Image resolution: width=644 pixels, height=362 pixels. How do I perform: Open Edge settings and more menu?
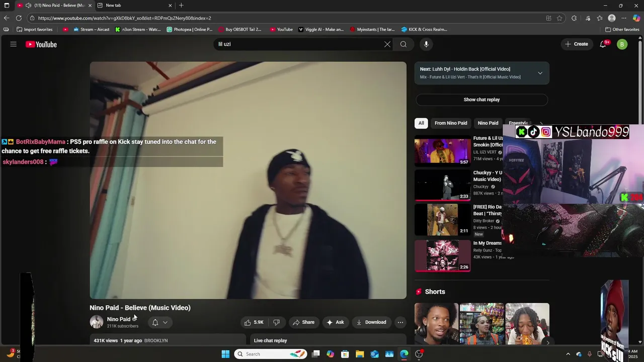(624, 18)
